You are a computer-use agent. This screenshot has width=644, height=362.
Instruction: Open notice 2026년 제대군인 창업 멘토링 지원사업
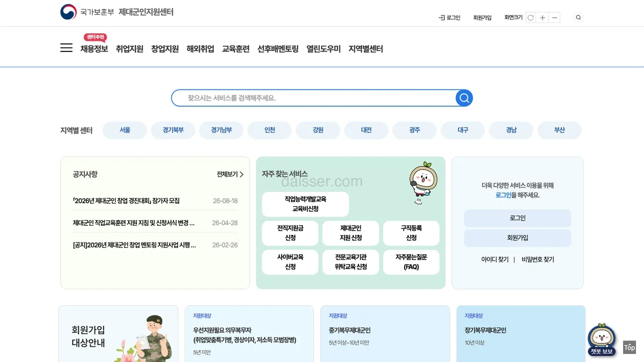pos(134,245)
